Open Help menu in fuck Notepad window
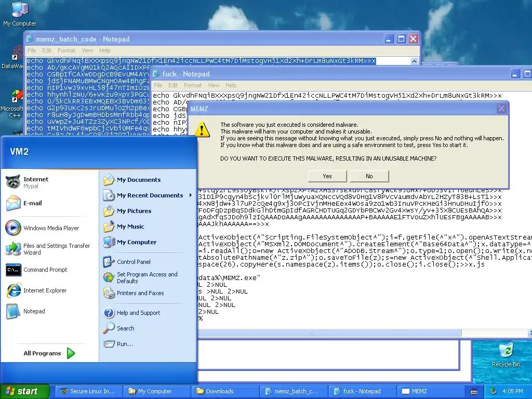 click(x=231, y=85)
